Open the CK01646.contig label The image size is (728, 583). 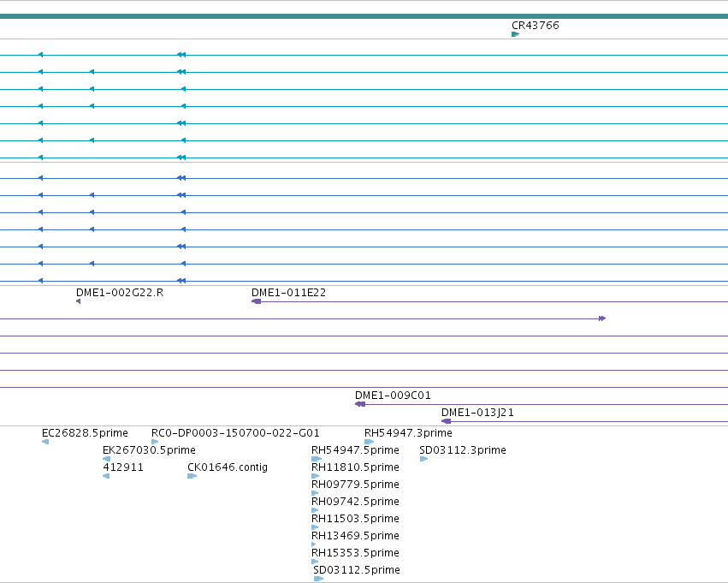tap(228, 467)
